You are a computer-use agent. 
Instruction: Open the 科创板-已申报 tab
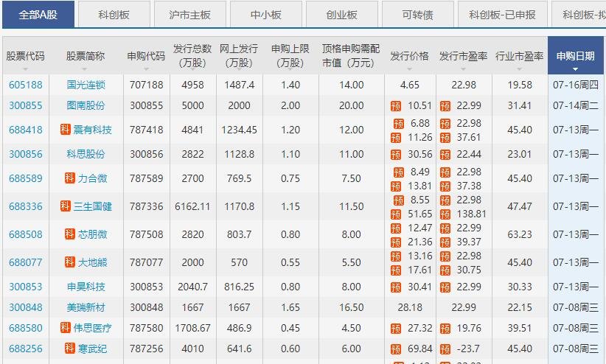503,15
